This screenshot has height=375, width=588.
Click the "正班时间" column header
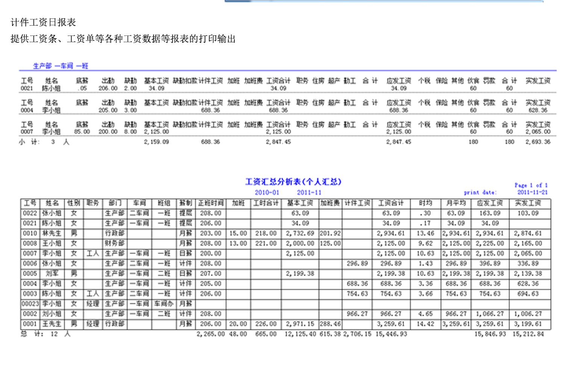211,203
